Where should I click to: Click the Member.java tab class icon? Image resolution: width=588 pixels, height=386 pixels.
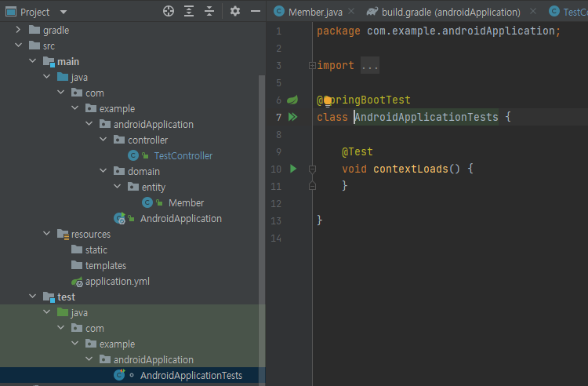(279, 12)
